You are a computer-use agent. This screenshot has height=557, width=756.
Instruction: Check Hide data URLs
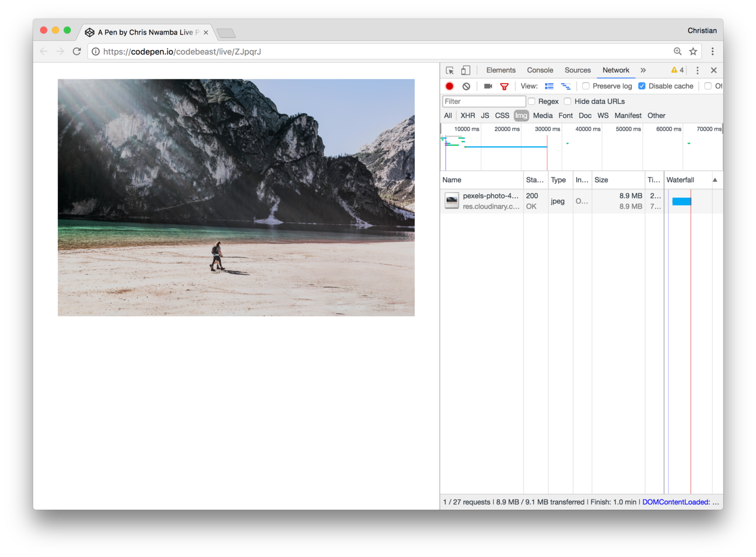568,101
